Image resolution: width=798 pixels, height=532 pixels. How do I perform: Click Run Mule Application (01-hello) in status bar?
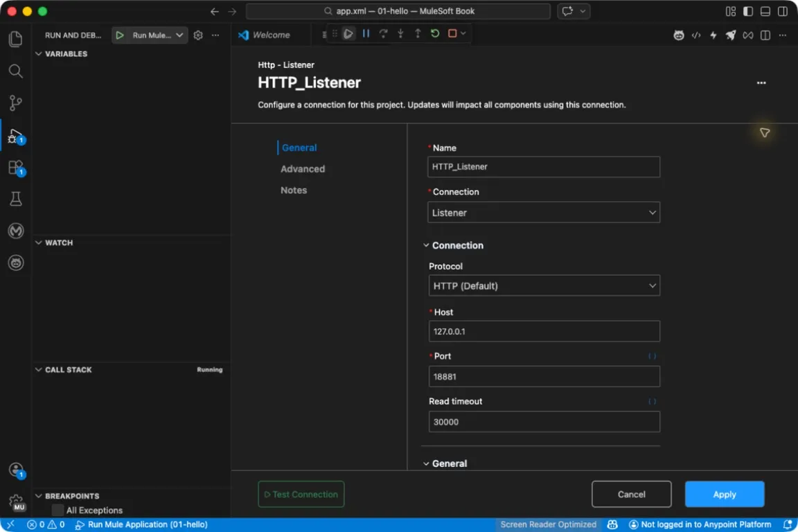(x=141, y=524)
